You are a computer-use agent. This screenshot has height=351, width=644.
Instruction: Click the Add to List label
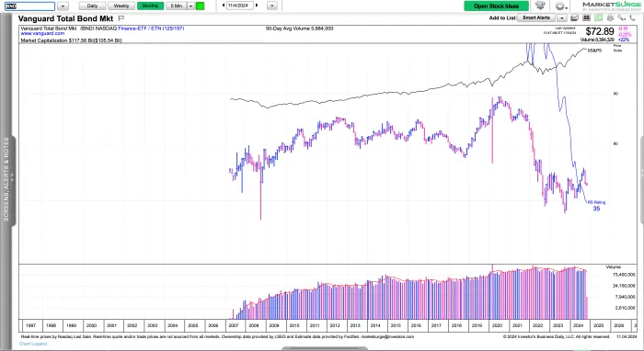(x=502, y=17)
